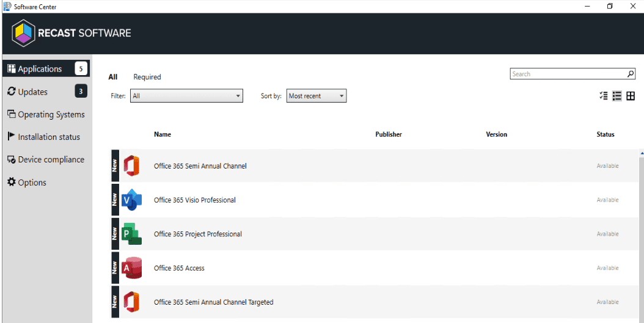The width and height of the screenshot is (644, 323).
Task: Click the search magnifier icon
Action: coord(631,74)
